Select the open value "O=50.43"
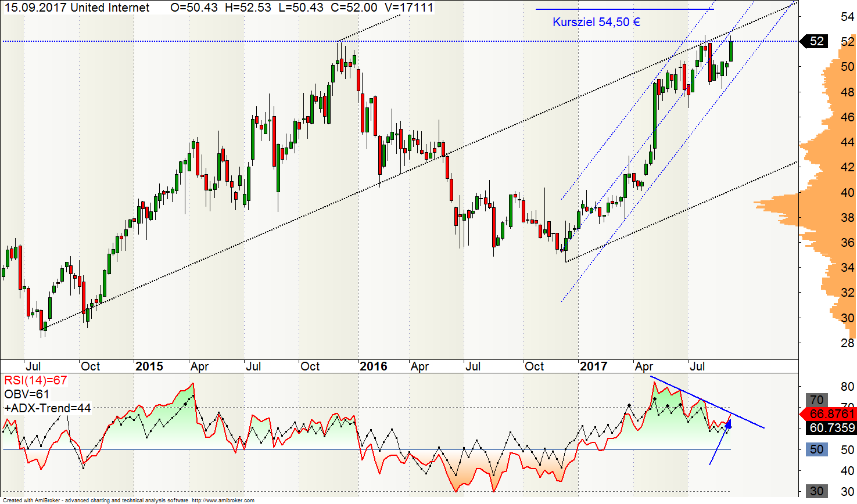Viewport: 857px width, 504px height. tap(194, 8)
